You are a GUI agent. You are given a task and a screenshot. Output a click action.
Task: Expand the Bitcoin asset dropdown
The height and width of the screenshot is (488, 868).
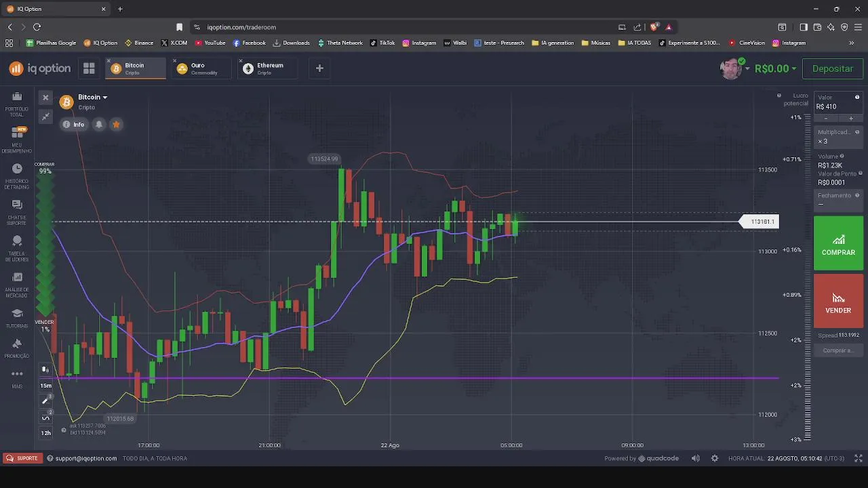click(92, 98)
